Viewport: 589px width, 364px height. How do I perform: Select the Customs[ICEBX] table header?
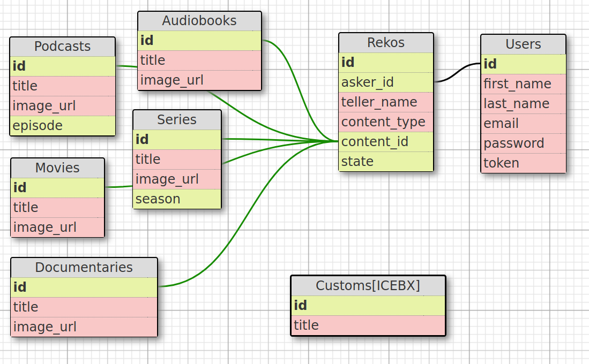tap(368, 286)
